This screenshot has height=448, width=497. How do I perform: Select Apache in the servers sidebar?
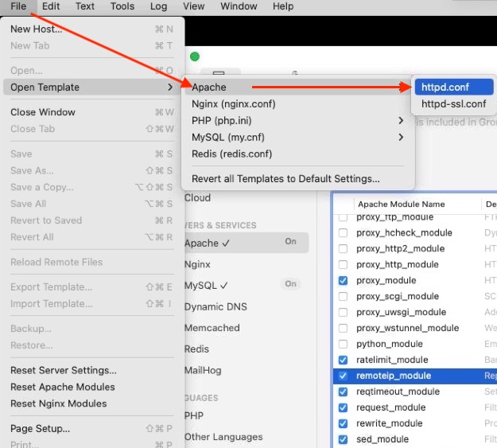coord(247,243)
